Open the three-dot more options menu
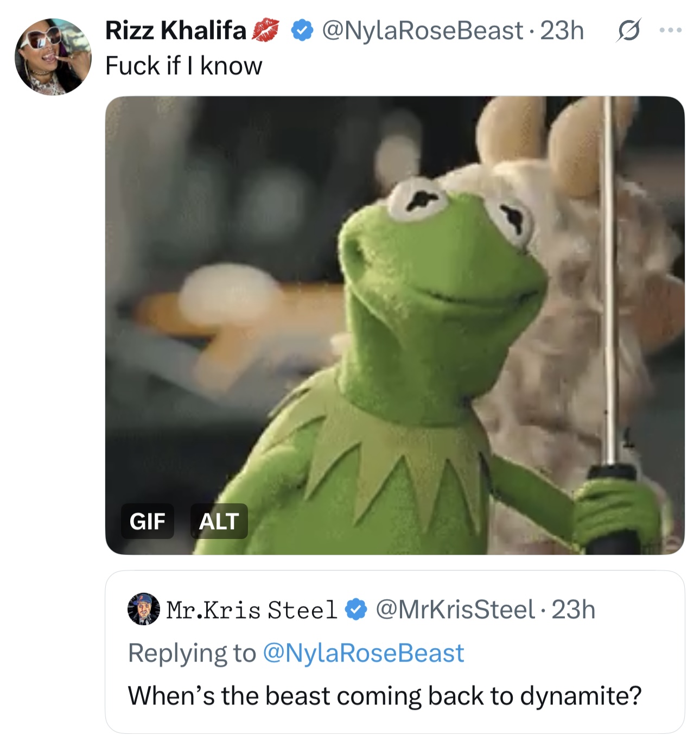The image size is (700, 736). [x=671, y=30]
